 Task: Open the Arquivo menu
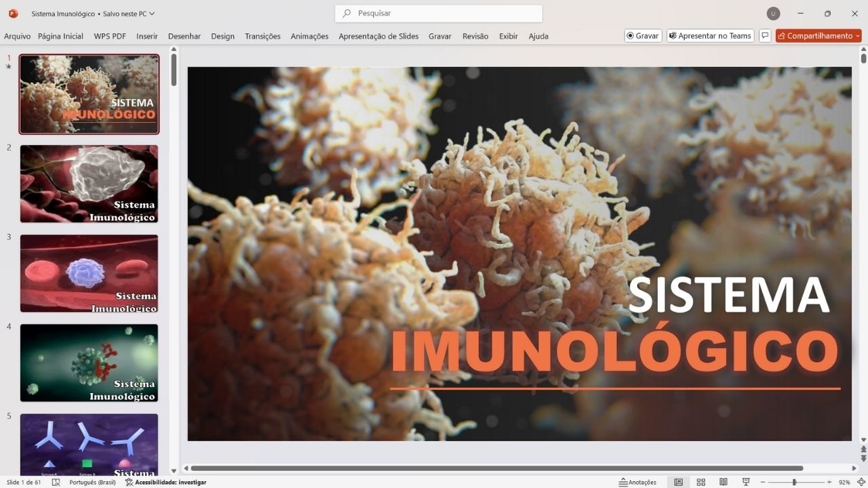coord(17,36)
